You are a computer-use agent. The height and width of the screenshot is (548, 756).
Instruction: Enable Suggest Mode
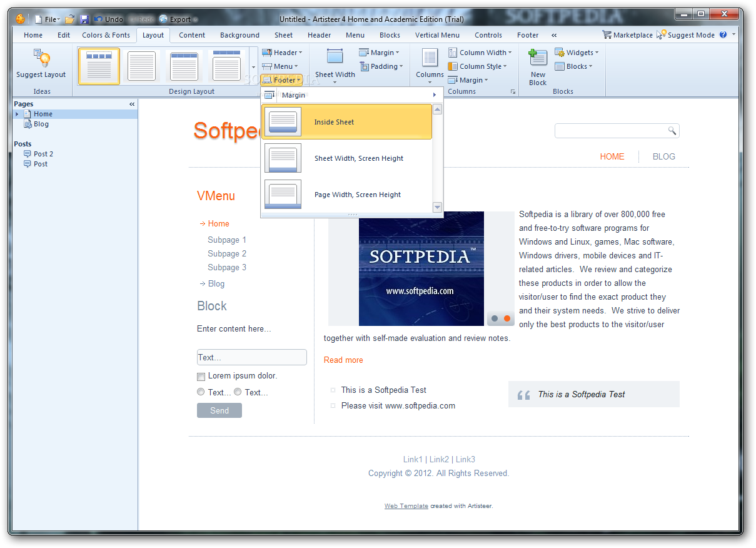pos(686,35)
